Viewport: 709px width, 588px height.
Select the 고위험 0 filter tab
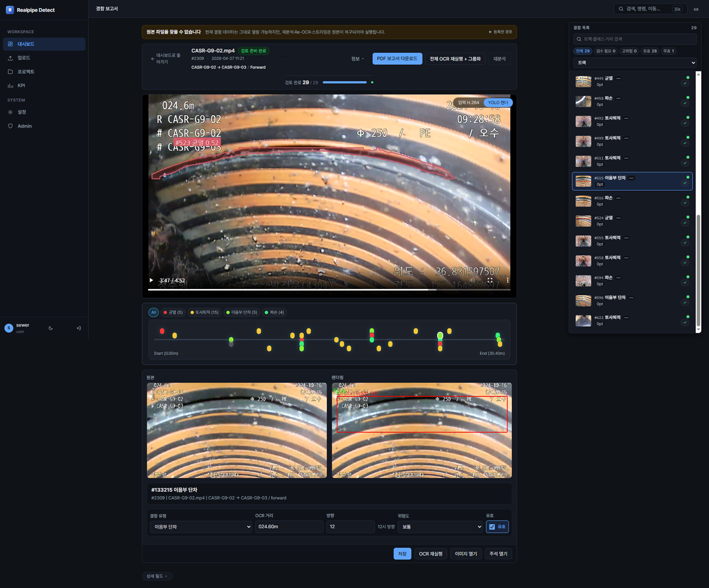[629, 51]
